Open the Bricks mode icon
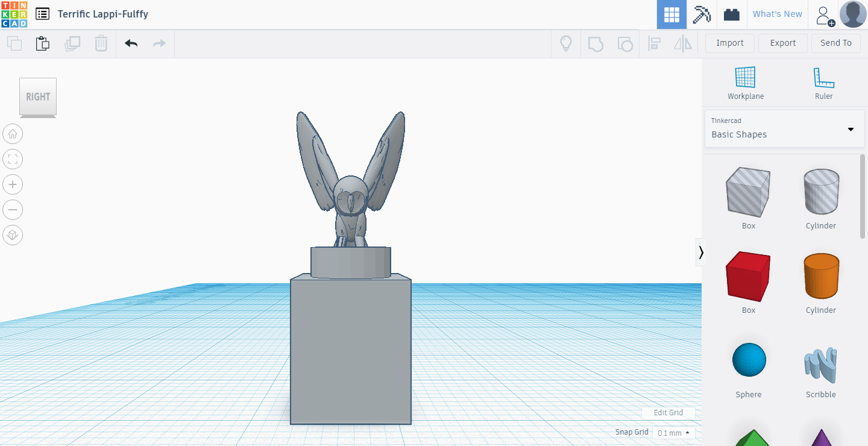This screenshot has width=868, height=446. (x=732, y=14)
